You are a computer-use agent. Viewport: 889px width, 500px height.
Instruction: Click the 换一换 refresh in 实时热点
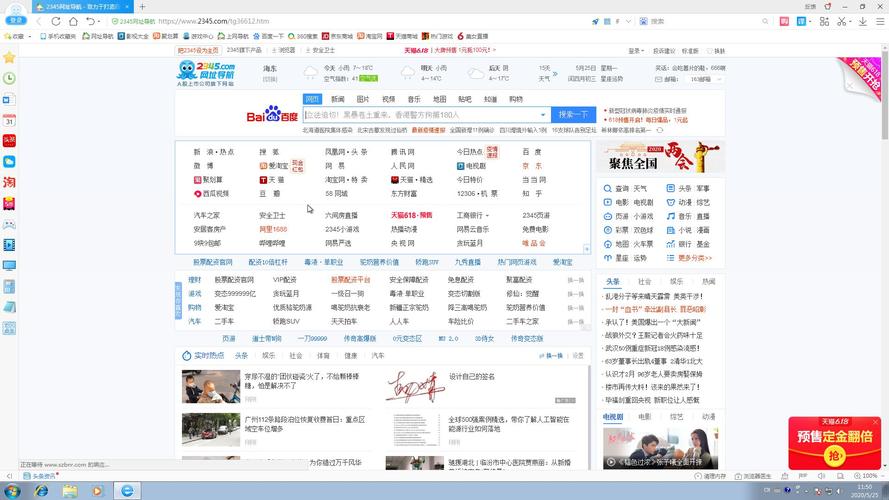[552, 356]
